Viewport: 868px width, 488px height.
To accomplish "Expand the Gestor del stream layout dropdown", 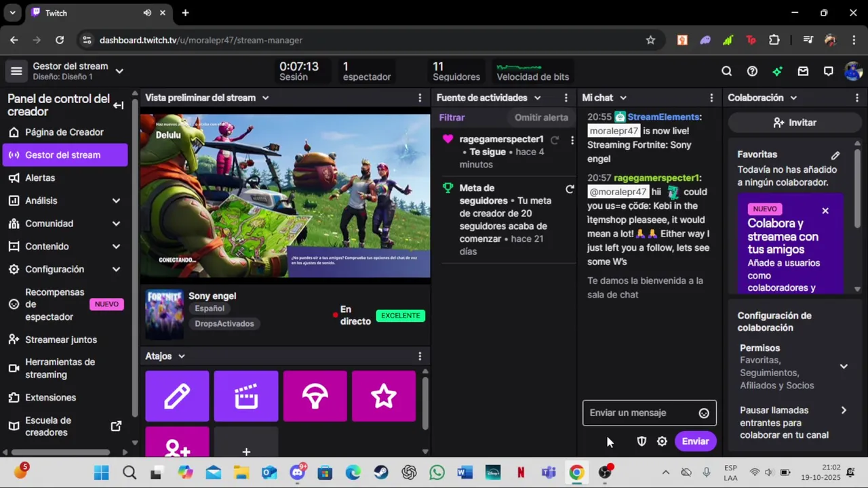I will [x=119, y=71].
